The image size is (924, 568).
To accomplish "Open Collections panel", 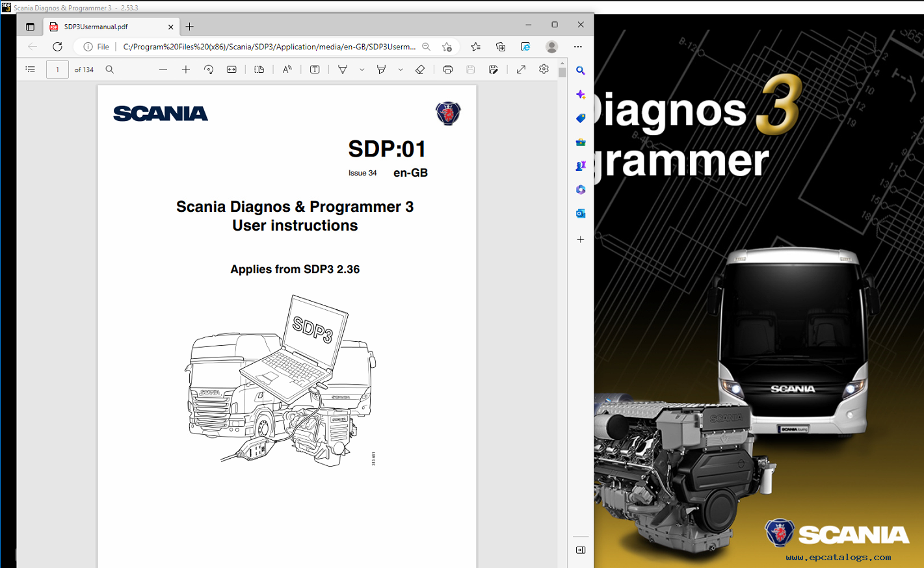I will tap(501, 47).
